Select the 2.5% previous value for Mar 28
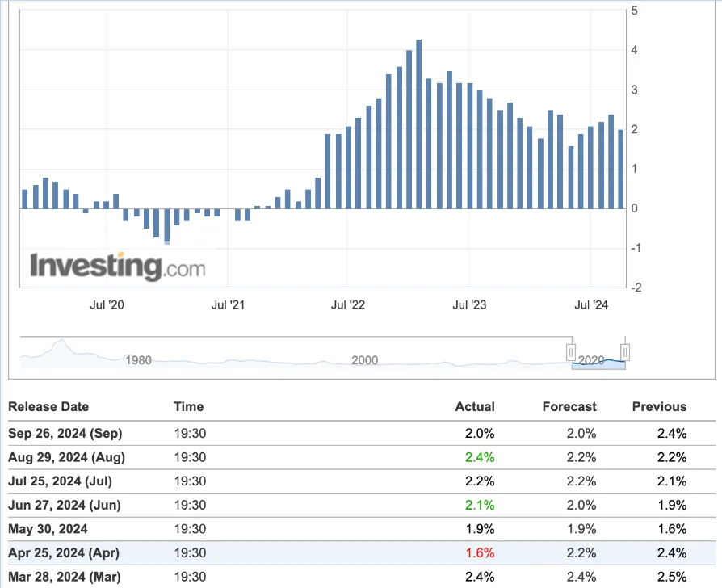Screen dimensions: 722x588 tap(672, 577)
